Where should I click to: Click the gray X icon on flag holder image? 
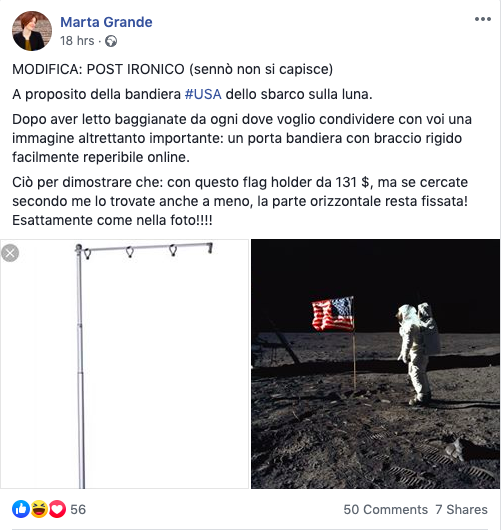coord(10,253)
